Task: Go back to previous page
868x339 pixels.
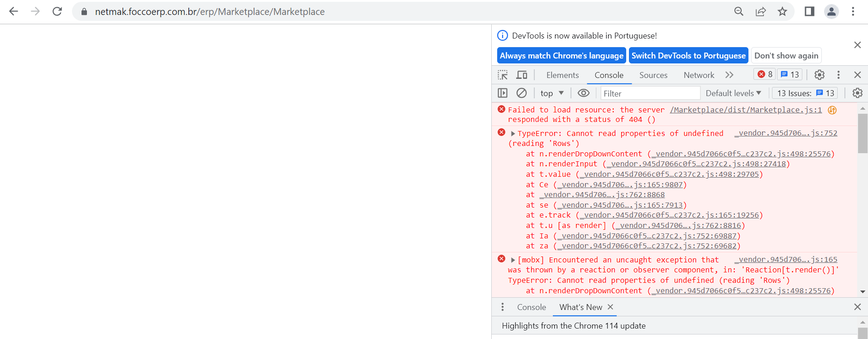Action: 14,11
